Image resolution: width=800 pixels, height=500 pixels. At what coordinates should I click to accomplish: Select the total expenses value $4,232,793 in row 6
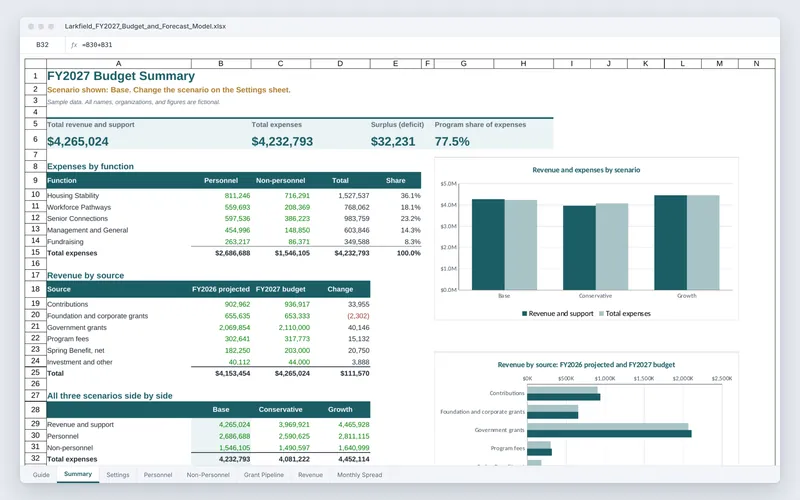pos(282,142)
